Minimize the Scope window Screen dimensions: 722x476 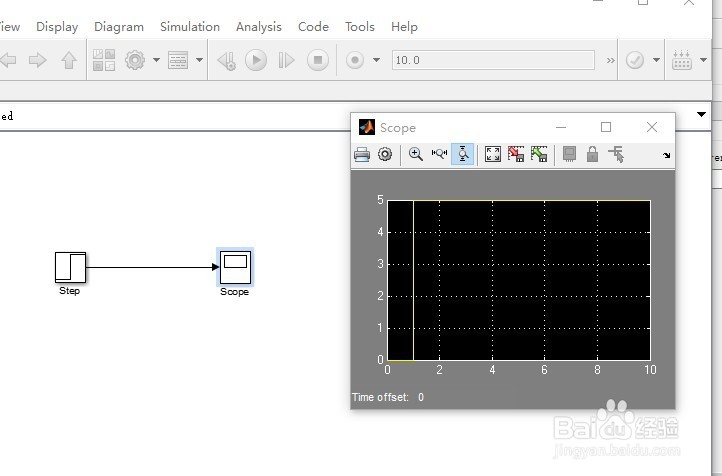click(x=561, y=127)
